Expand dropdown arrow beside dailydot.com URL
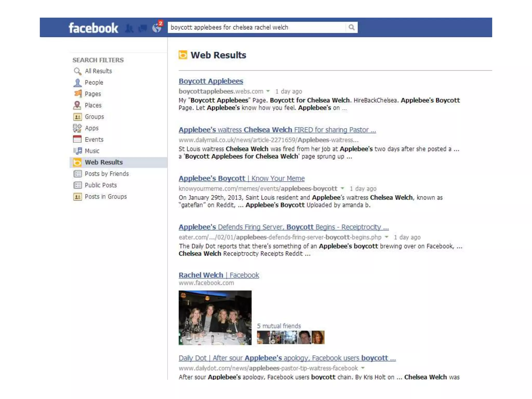Screen dimensions: 532x399 click(363, 368)
